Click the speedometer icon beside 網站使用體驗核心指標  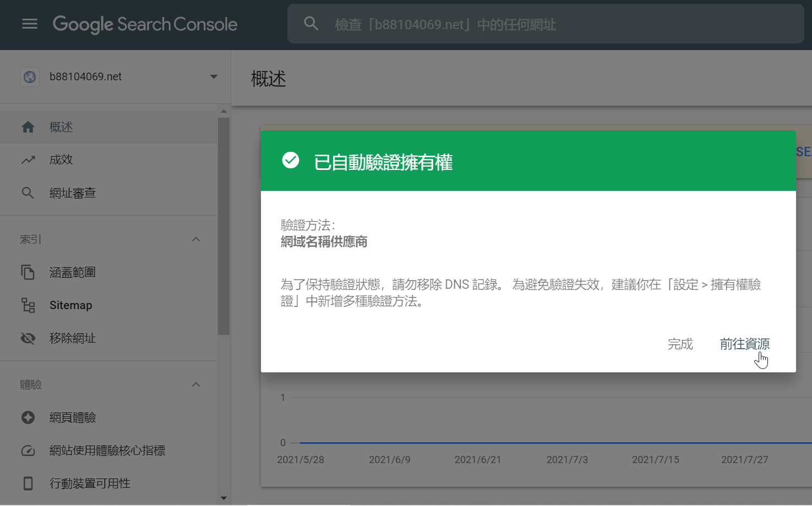28,450
